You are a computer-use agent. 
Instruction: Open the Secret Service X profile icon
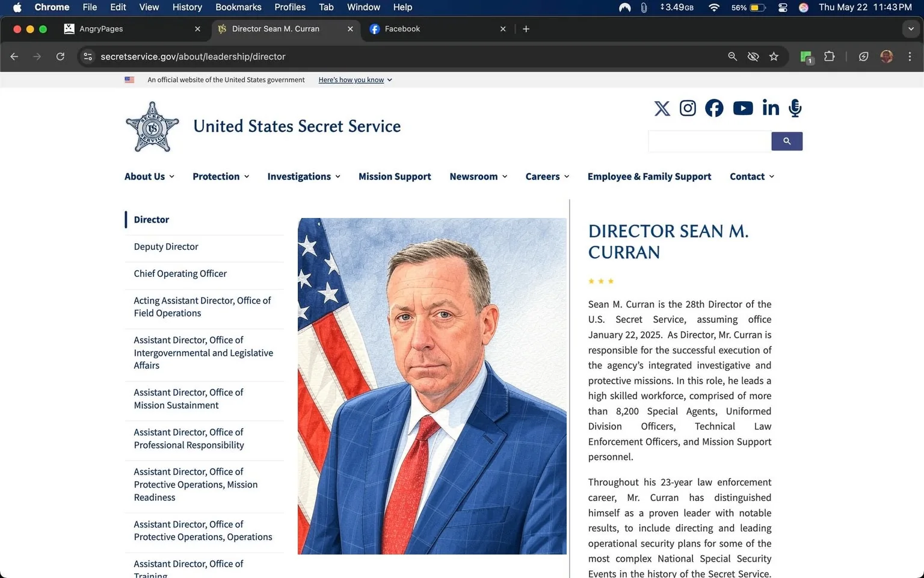pos(662,108)
